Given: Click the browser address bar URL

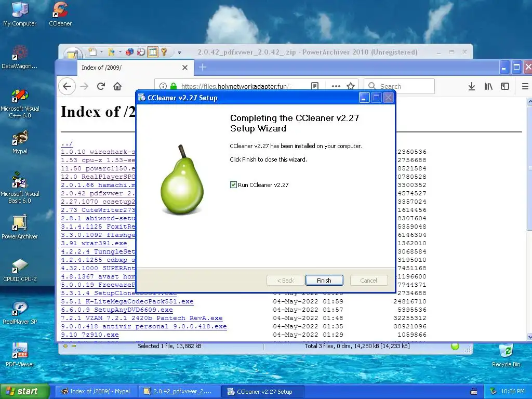Looking at the screenshot, I should pyautogui.click(x=234, y=87).
